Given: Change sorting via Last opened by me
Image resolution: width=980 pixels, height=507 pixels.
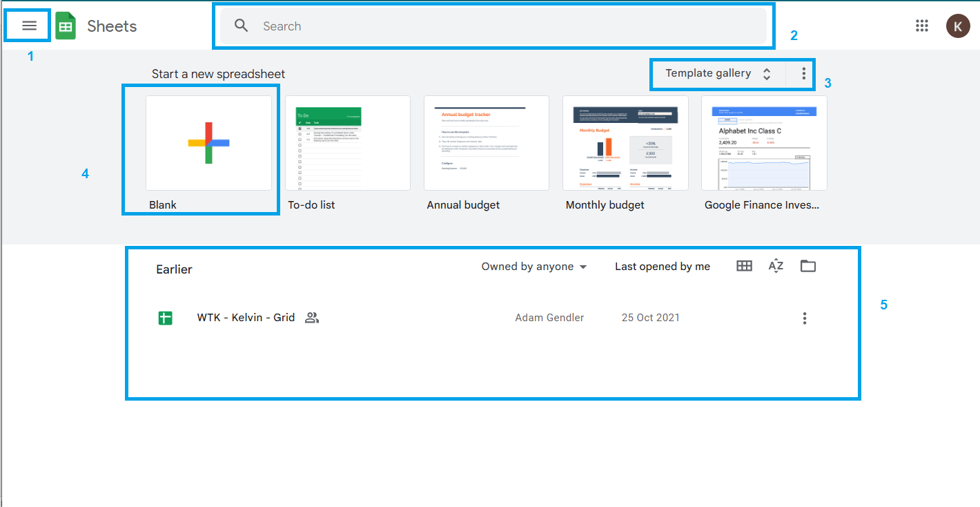Looking at the screenshot, I should (661, 266).
